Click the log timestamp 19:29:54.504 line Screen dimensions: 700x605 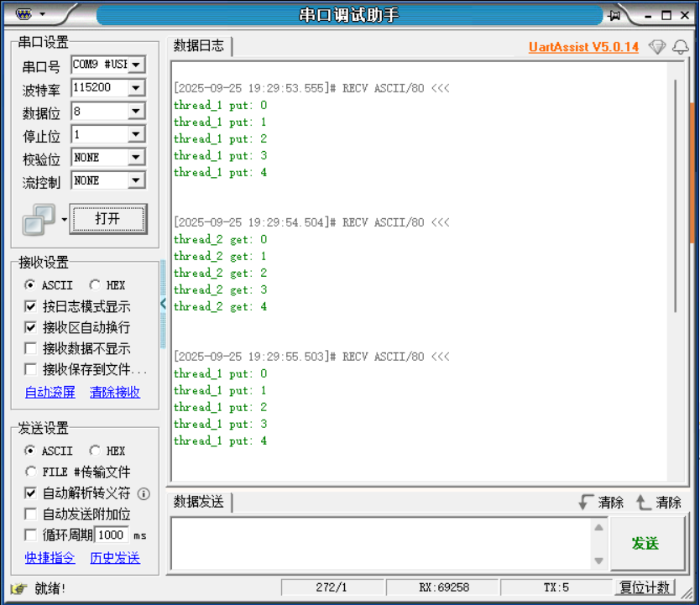(x=311, y=222)
